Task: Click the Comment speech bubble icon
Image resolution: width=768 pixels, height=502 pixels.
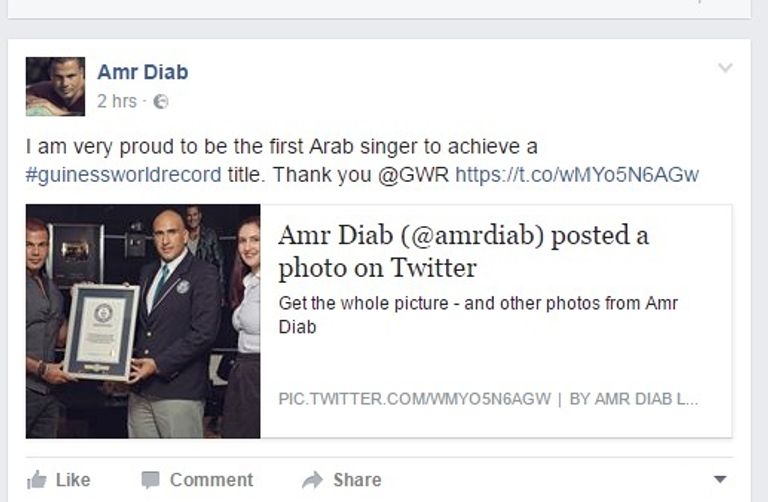Action: click(150, 480)
